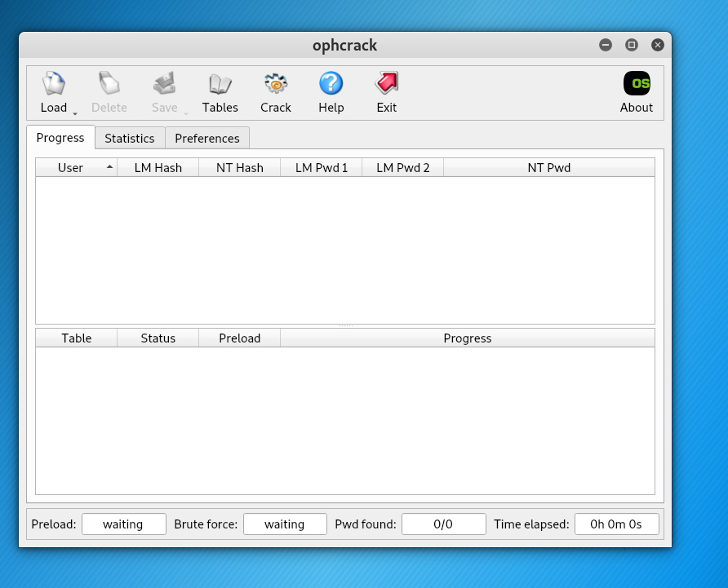Open the Save dropdown arrow
The width and height of the screenshot is (728, 588).
tap(186, 113)
